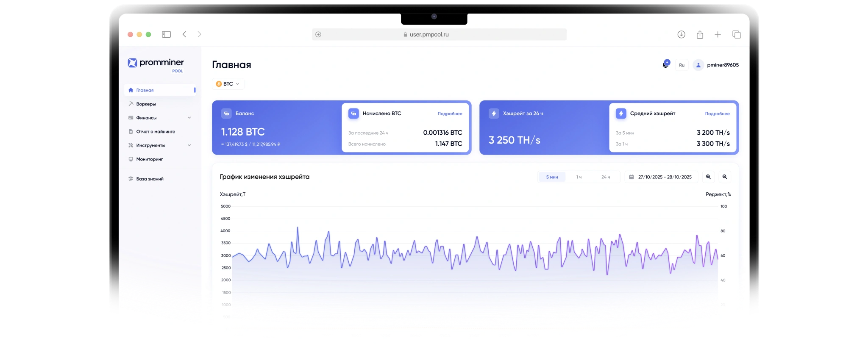Click the user avatar icon

point(698,65)
